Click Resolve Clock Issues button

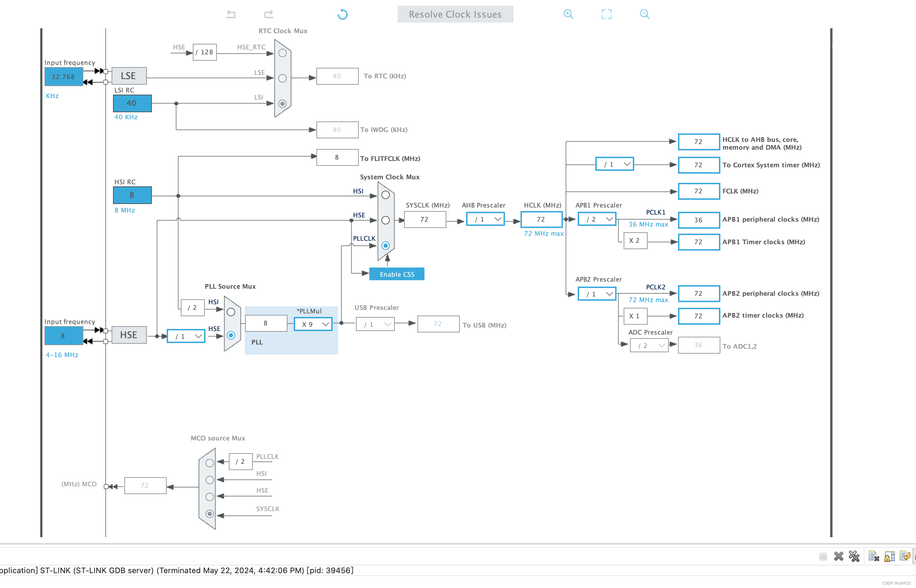tap(455, 14)
